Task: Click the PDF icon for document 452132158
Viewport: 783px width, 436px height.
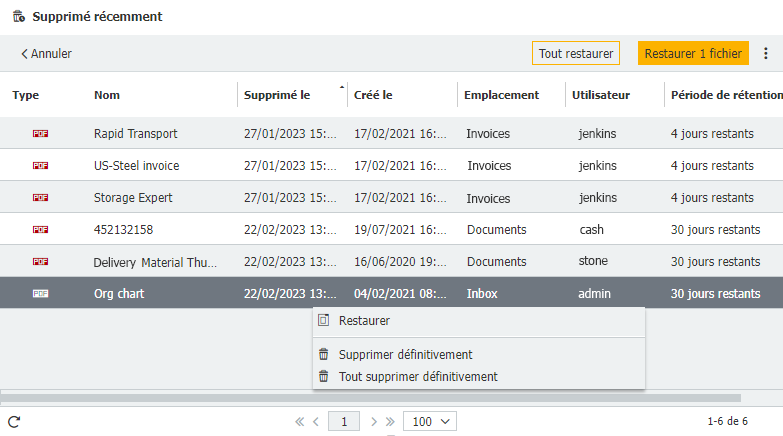Action: click(40, 229)
